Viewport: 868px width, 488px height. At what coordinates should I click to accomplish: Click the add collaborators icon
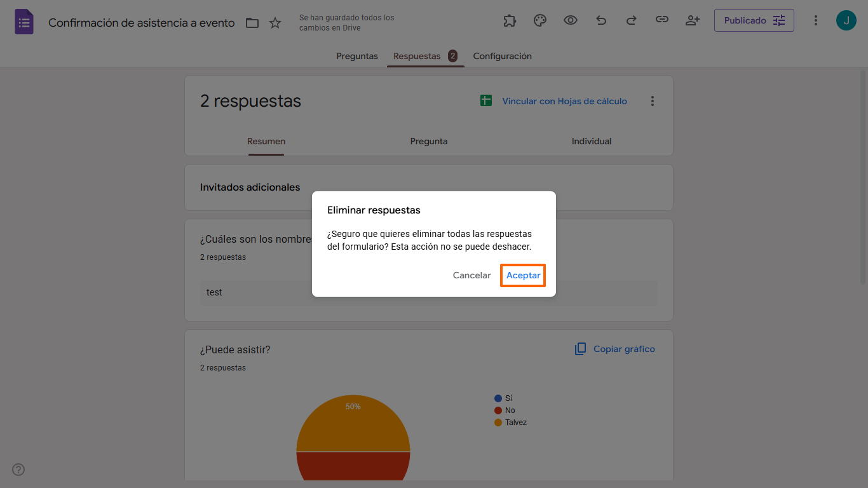pos(693,20)
